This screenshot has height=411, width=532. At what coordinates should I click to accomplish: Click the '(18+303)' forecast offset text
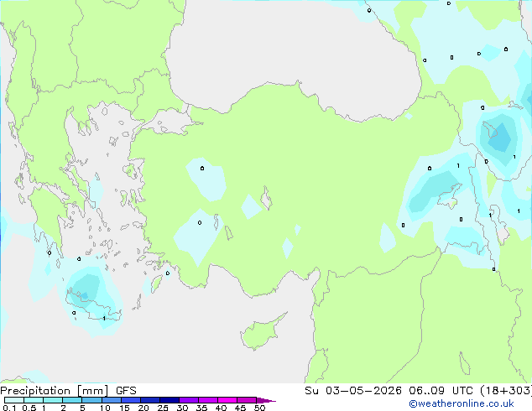point(506,391)
